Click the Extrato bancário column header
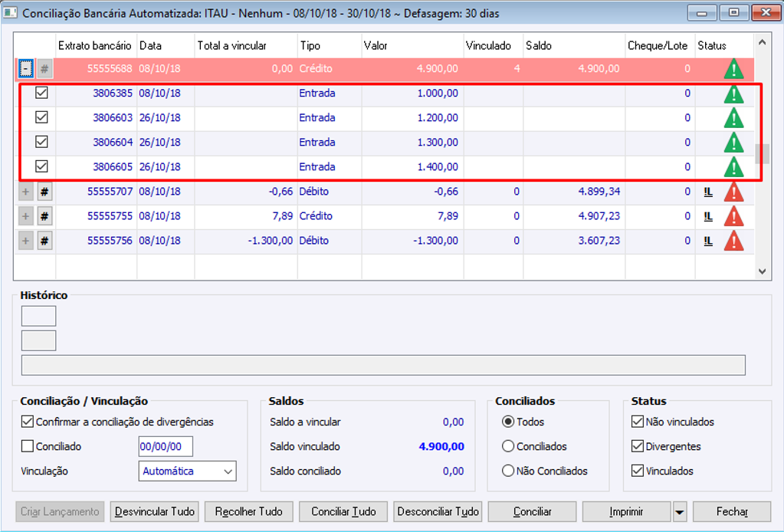Image resolution: width=784 pixels, height=532 pixels. click(96, 46)
